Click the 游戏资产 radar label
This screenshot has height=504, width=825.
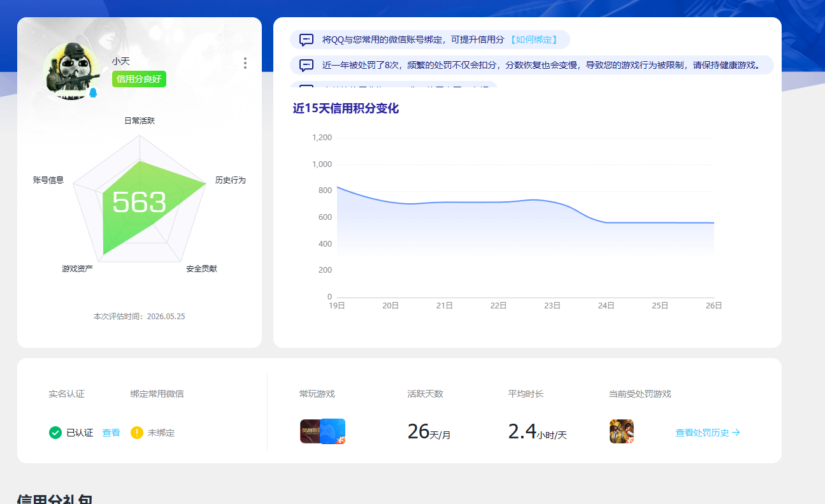tap(77, 269)
